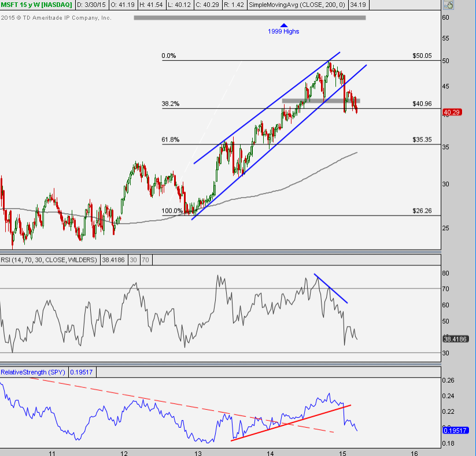Select the blue RSI divergence trendline

[x=331, y=288]
